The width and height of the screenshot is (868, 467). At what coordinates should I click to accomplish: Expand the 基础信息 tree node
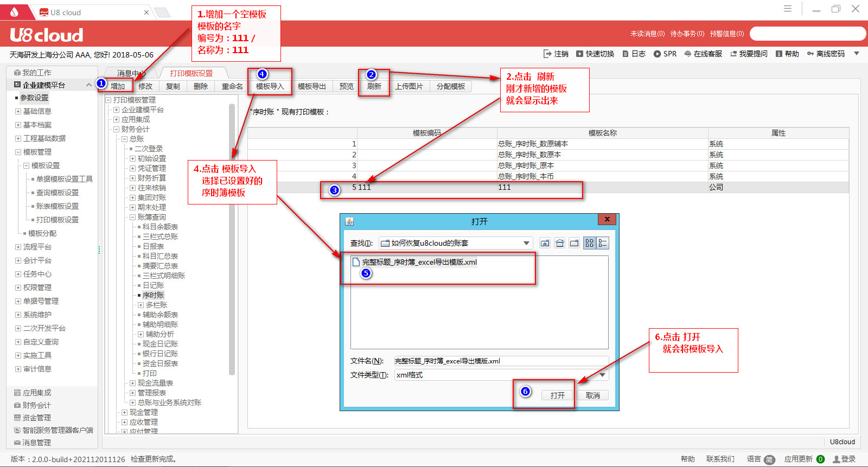click(18, 111)
